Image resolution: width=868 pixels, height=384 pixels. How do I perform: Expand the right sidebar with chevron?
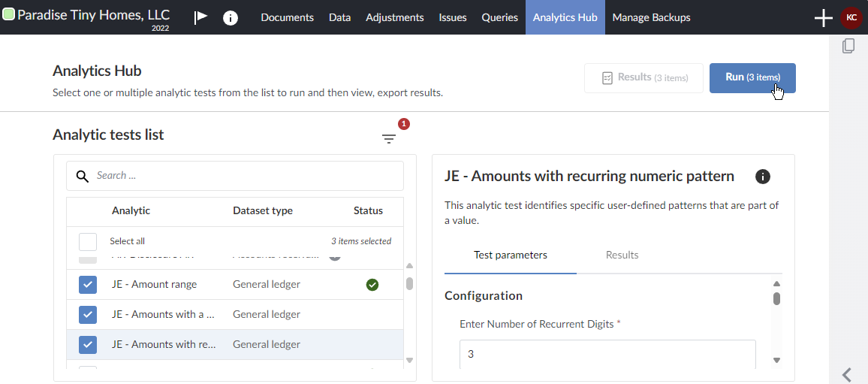click(x=847, y=373)
